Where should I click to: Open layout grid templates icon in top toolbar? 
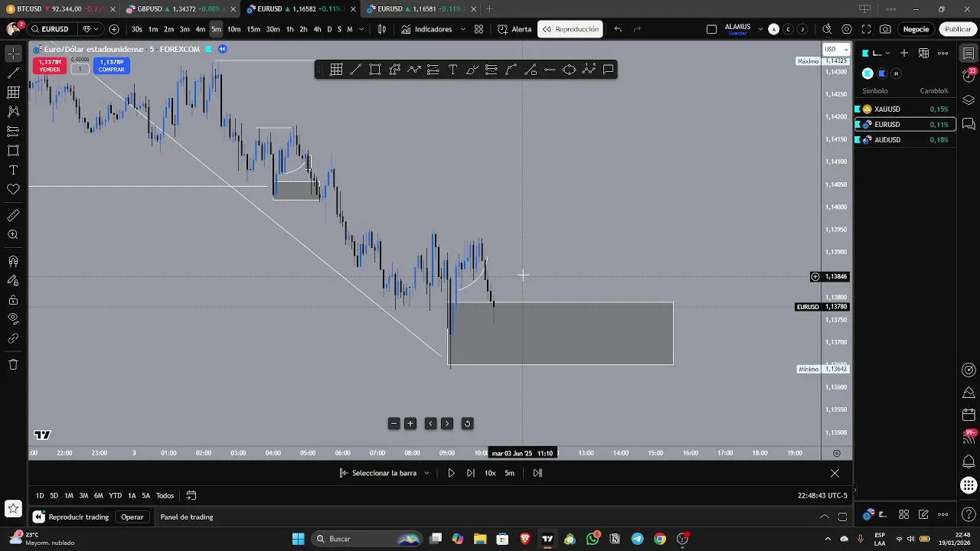(x=479, y=29)
